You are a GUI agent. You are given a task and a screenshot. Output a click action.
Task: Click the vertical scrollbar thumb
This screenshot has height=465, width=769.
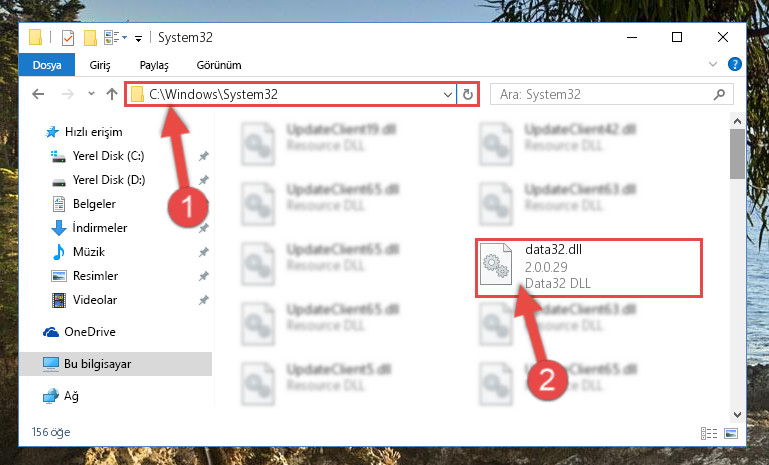coord(737,154)
